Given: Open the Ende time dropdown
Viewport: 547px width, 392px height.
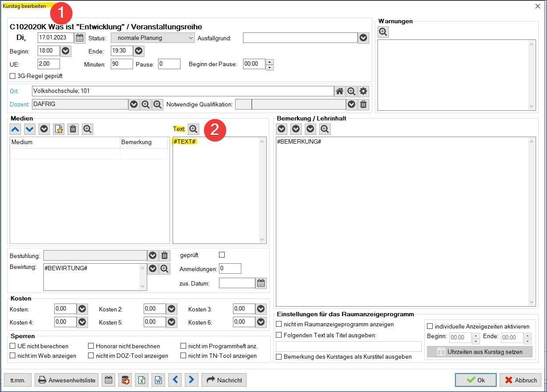Looking at the screenshot, I should tap(139, 51).
